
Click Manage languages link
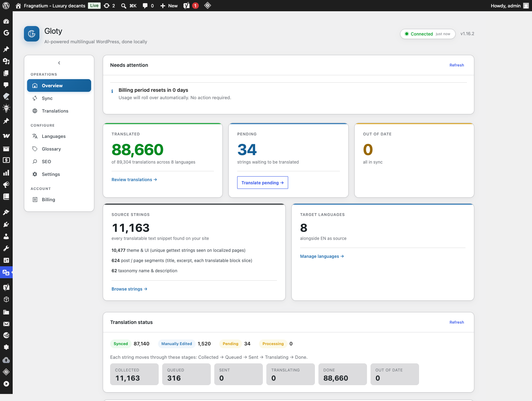click(x=322, y=256)
